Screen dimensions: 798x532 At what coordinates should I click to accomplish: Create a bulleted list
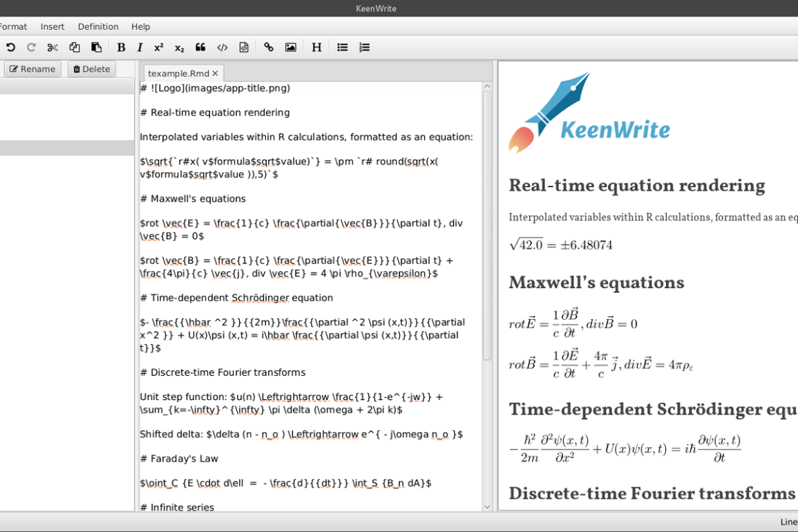click(342, 48)
